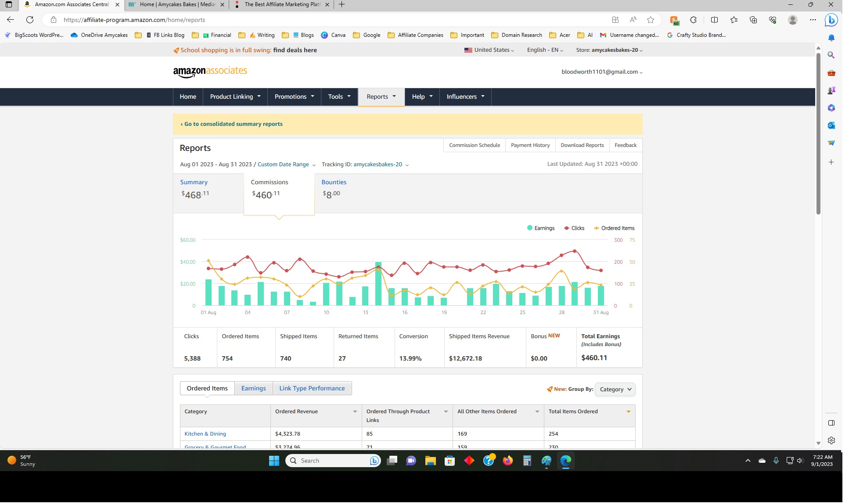
Task: Open Group By Category dropdown
Action: click(x=615, y=390)
